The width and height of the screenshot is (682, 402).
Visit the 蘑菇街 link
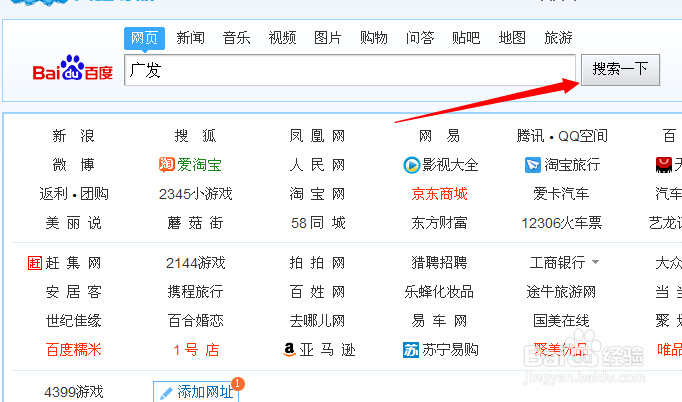(x=195, y=223)
